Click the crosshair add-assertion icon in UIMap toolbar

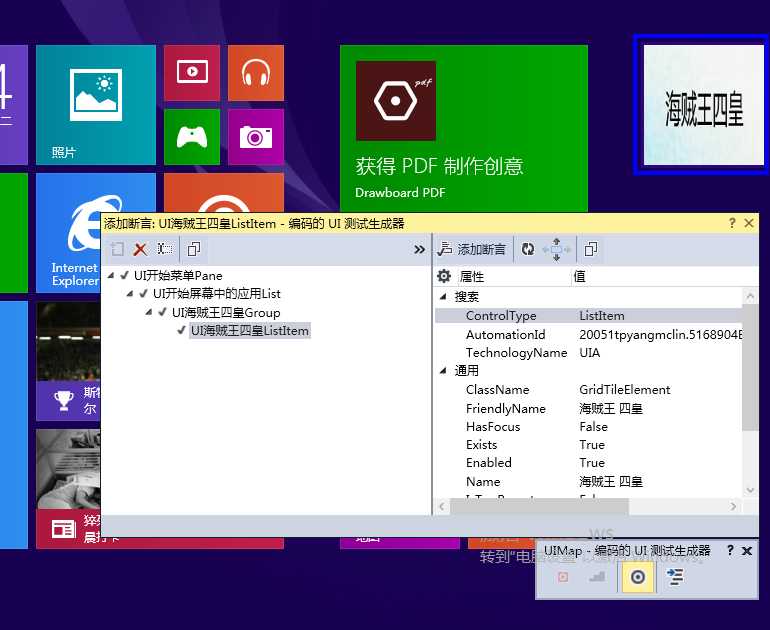637,576
